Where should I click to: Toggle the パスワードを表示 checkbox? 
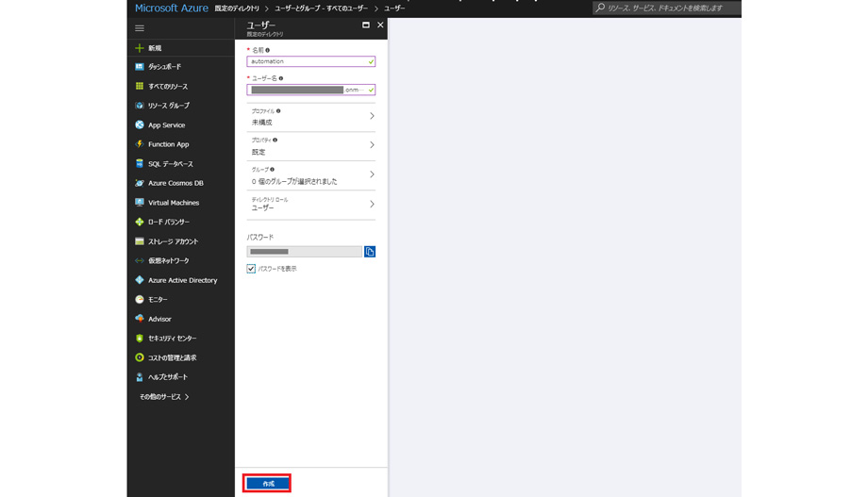pos(251,269)
